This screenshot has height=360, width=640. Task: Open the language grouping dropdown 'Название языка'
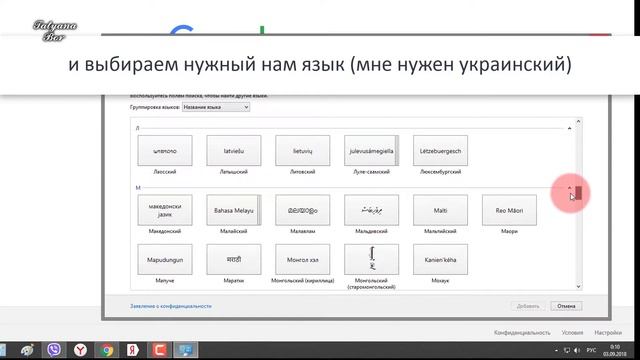pyautogui.click(x=216, y=107)
